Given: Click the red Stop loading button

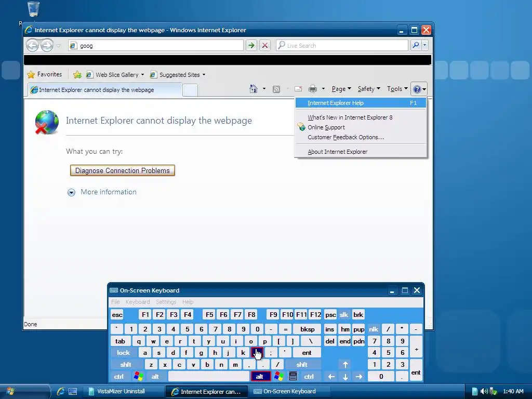Looking at the screenshot, I should 265,45.
